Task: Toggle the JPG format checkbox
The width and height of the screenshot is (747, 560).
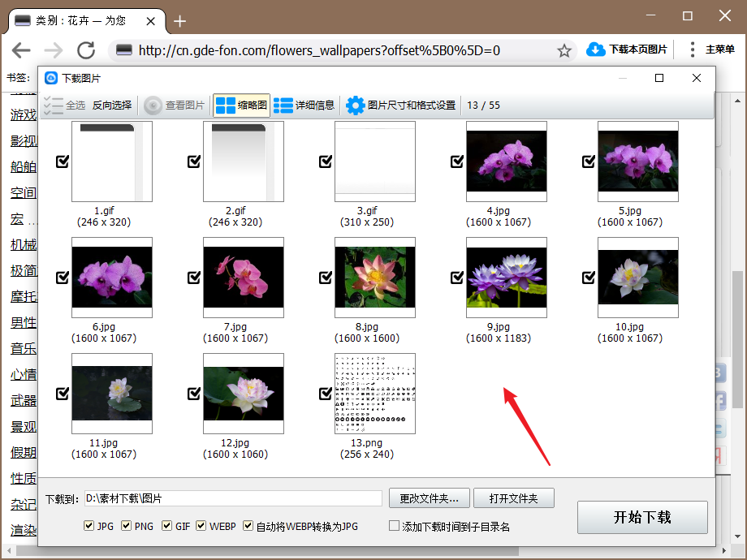Action: click(89, 526)
